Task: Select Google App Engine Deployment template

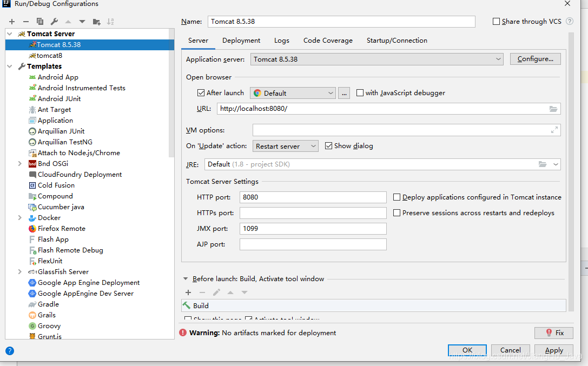Action: coord(89,282)
